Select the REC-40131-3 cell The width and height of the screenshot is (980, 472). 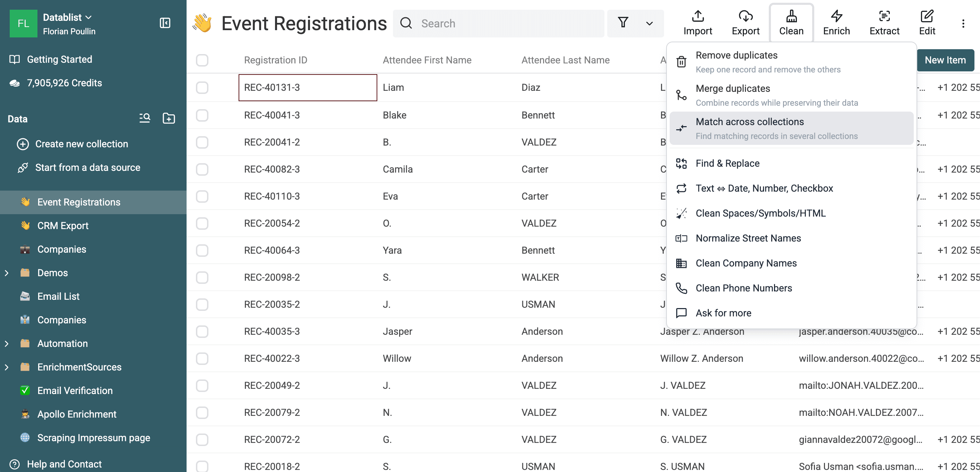308,87
